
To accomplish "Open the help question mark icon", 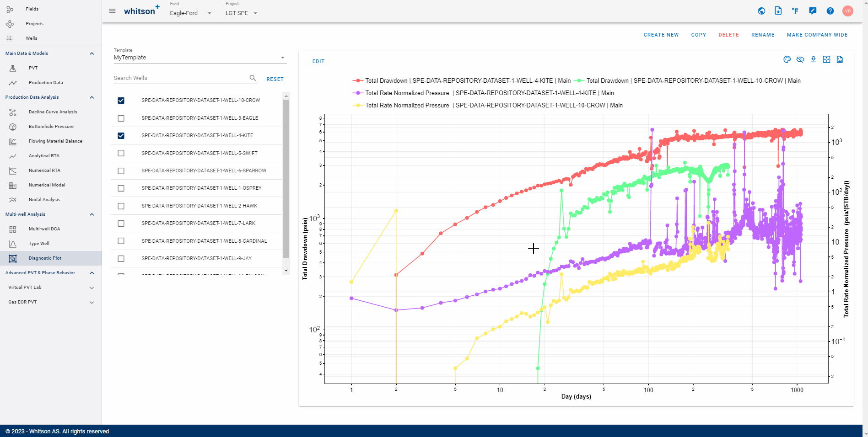I will pyautogui.click(x=830, y=11).
